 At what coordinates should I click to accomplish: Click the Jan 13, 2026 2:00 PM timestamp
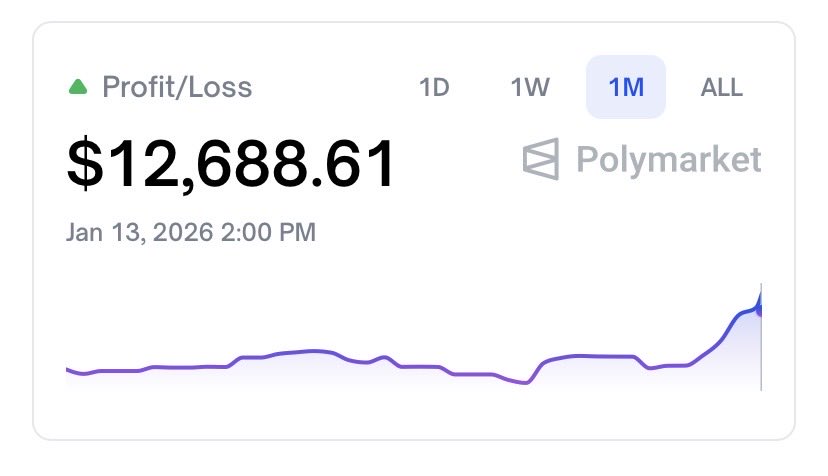(191, 232)
